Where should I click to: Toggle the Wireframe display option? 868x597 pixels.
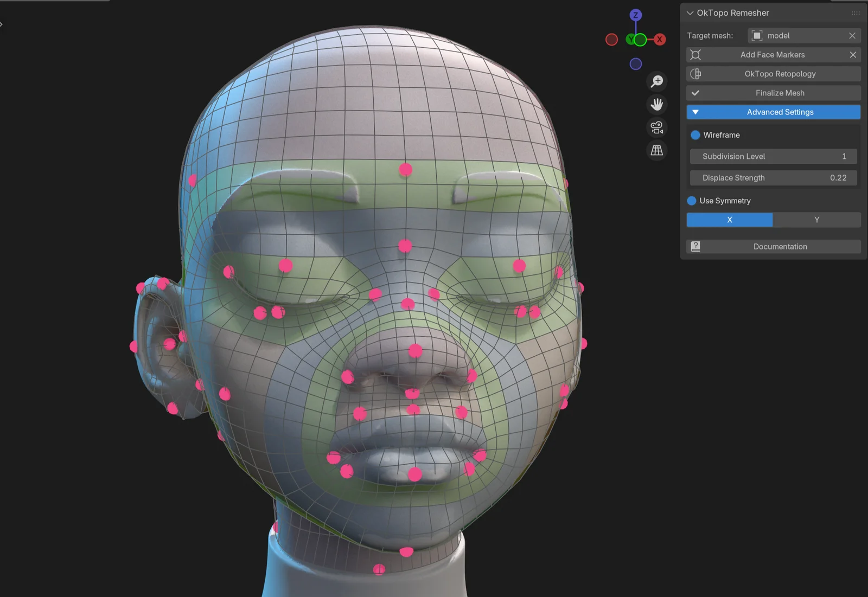pos(692,135)
